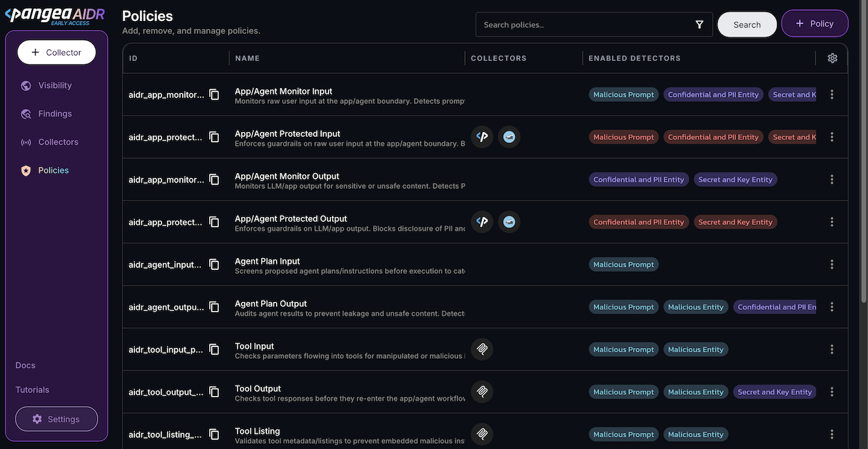868x449 pixels.
Task: Focus the Search policies input field
Action: [585, 25]
